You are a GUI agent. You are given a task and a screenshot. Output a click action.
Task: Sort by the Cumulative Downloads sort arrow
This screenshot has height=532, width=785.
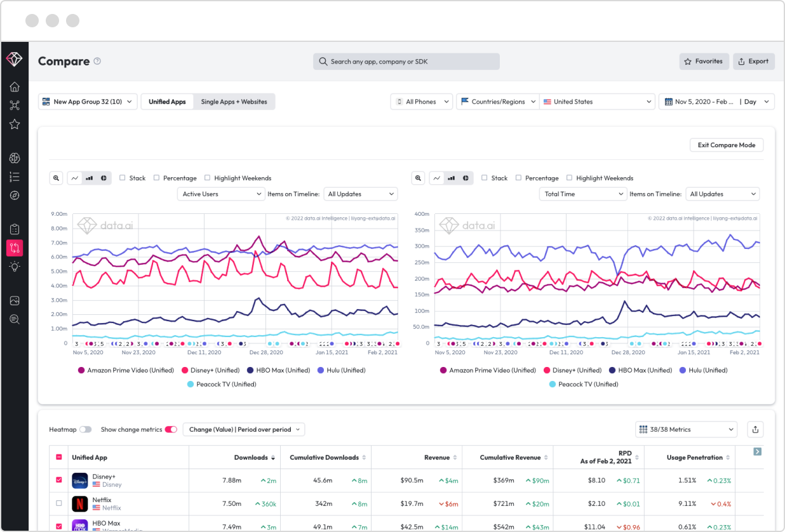point(365,458)
